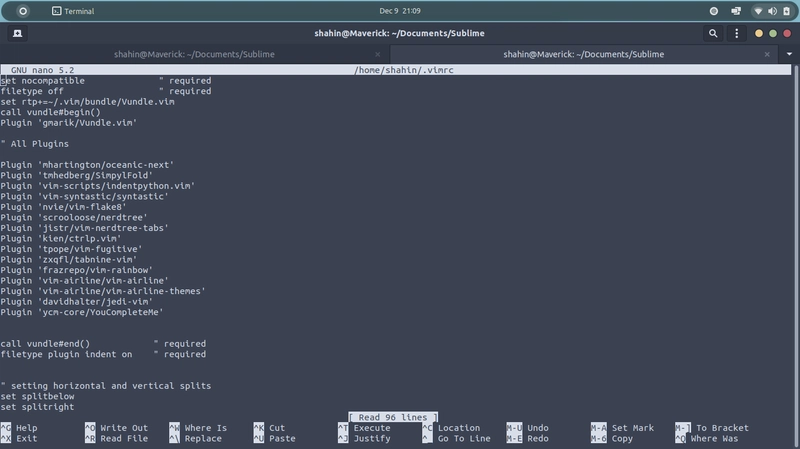Click the 'call vundle#end()' line

click(x=45, y=343)
